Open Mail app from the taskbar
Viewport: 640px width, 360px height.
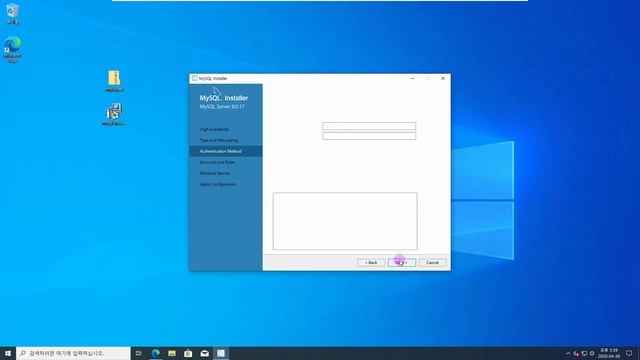(x=204, y=353)
